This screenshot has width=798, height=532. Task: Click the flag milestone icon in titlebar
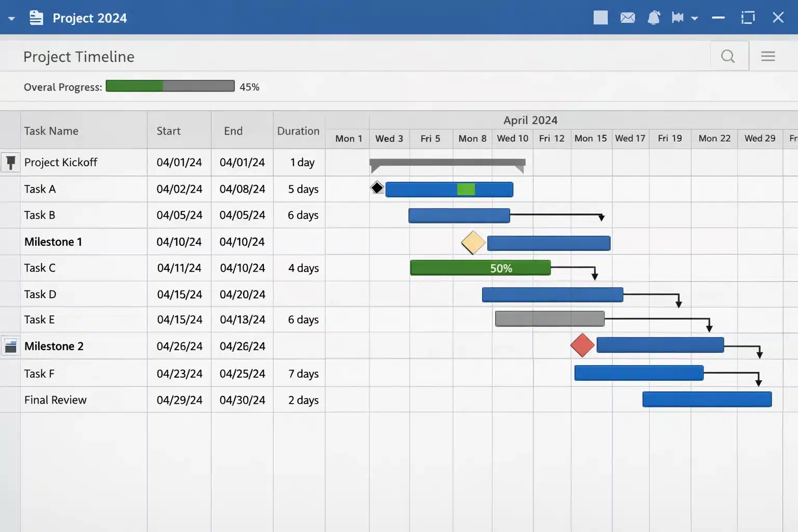[677, 17]
